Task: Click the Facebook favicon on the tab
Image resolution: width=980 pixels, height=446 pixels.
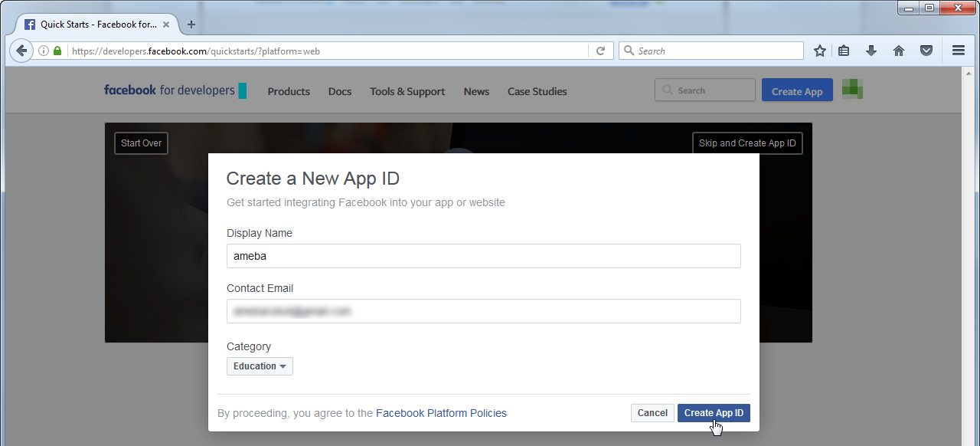Action: point(30,25)
